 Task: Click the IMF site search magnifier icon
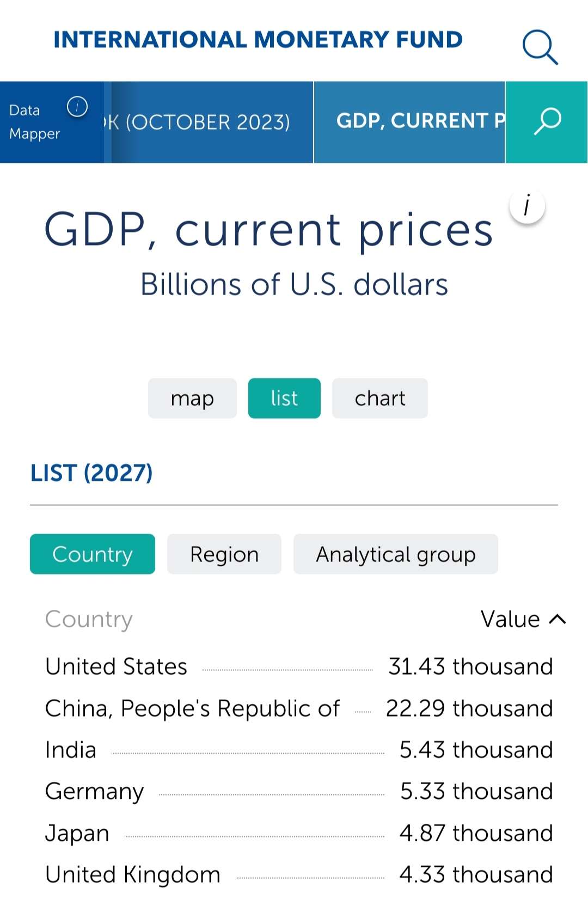540,47
